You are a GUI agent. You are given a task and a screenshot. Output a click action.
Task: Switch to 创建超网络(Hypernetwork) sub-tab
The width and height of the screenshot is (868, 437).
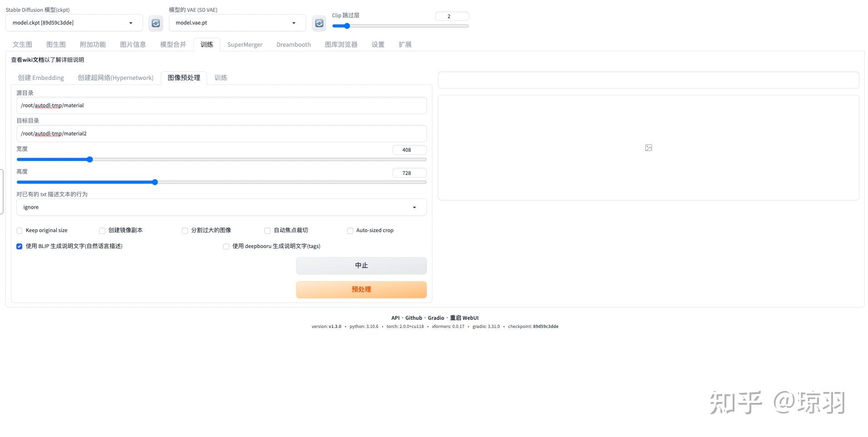(115, 78)
